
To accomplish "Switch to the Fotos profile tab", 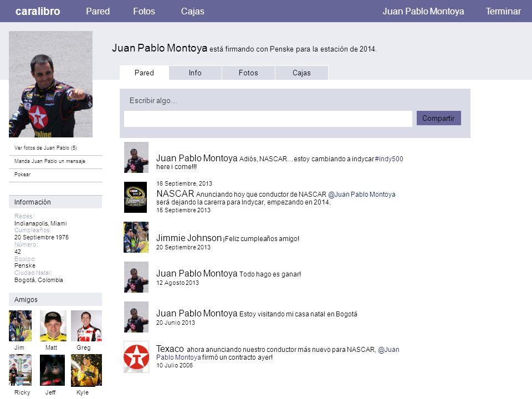I will (248, 73).
